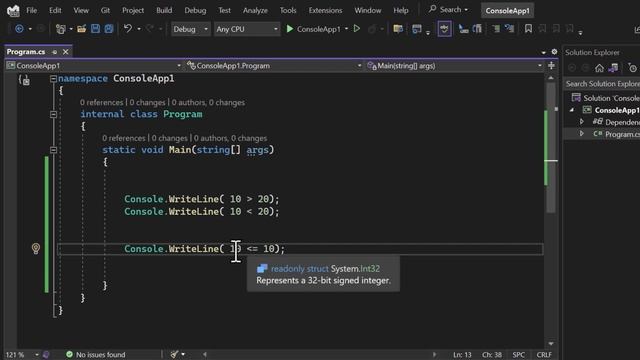Click the increase line indent icon

tap(509, 29)
